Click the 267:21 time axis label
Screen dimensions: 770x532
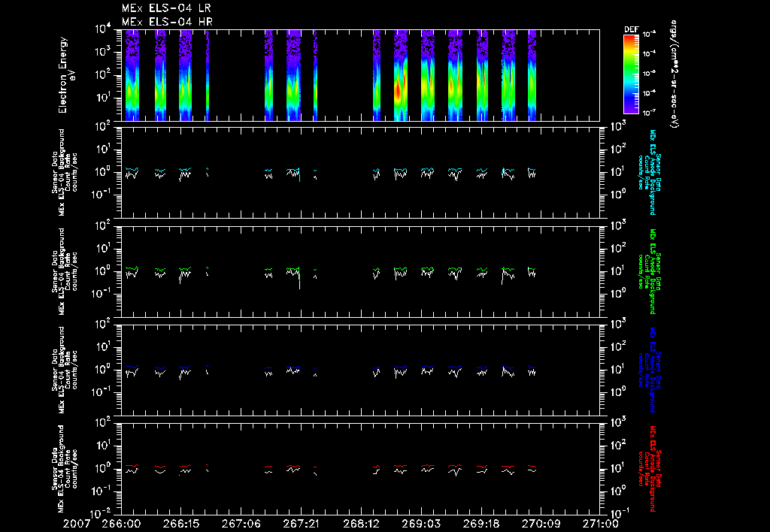(x=301, y=524)
